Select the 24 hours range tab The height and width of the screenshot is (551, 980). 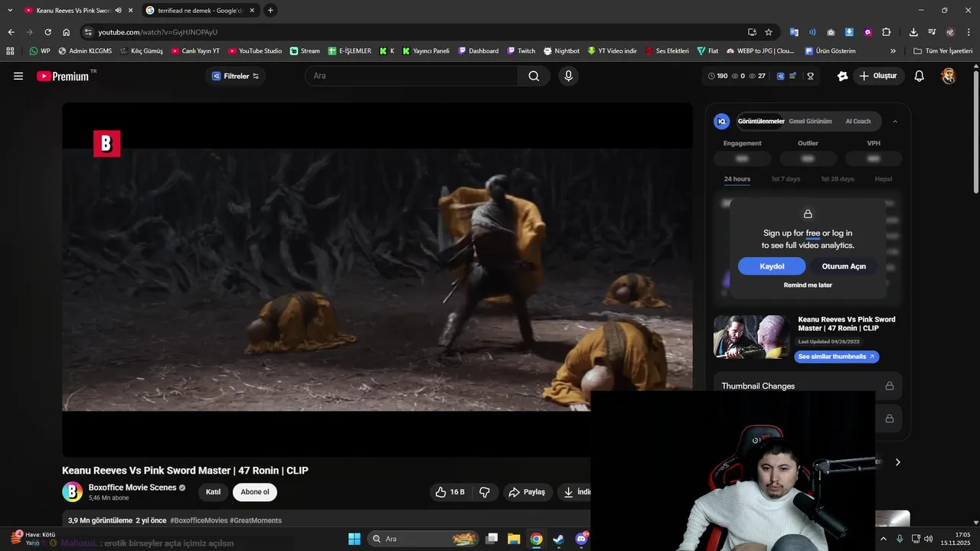[x=737, y=179]
